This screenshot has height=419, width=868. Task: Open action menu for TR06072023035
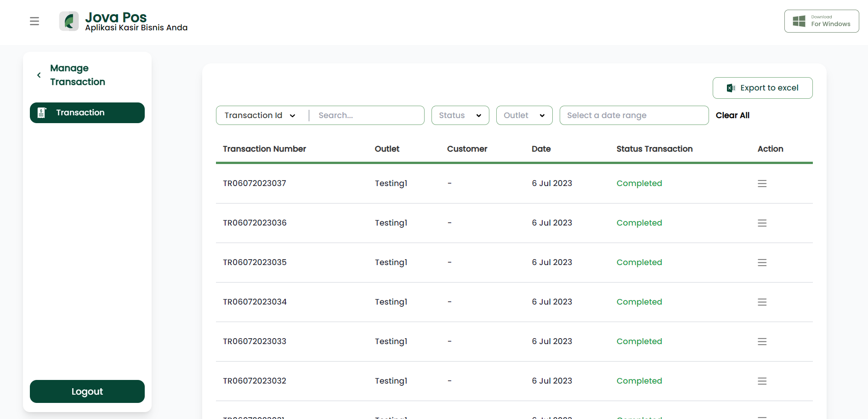click(x=762, y=262)
